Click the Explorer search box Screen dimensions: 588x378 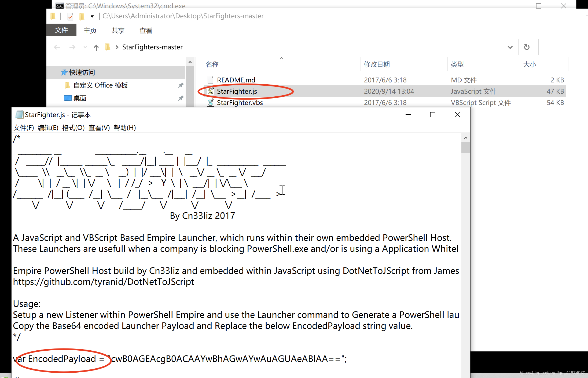(x=563, y=47)
